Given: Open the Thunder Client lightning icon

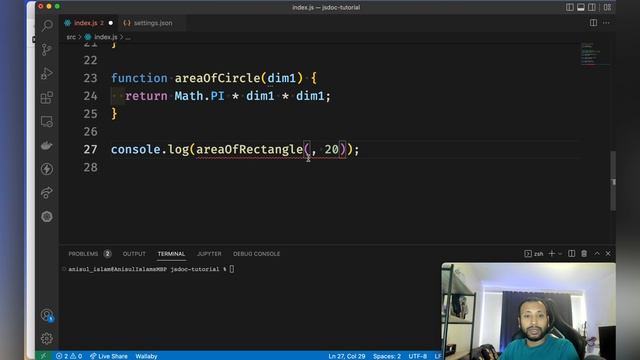Looking at the screenshot, I should click(47, 169).
